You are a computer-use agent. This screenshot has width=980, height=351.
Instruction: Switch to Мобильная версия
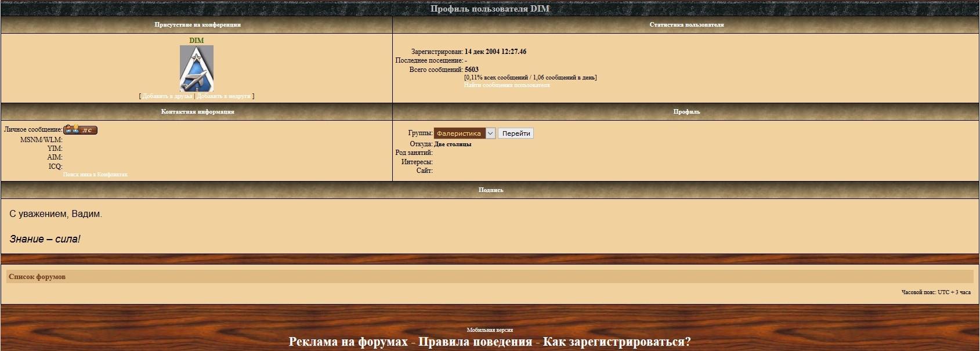490,330
